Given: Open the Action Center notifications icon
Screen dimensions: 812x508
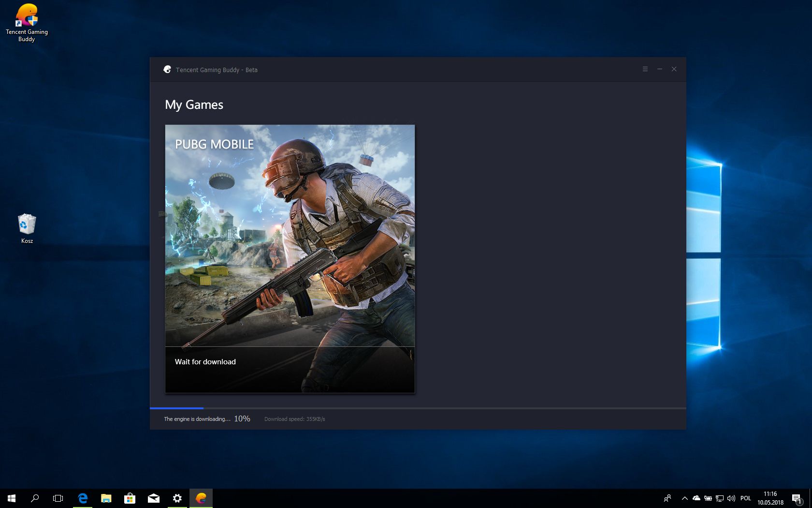Looking at the screenshot, I should tap(797, 498).
